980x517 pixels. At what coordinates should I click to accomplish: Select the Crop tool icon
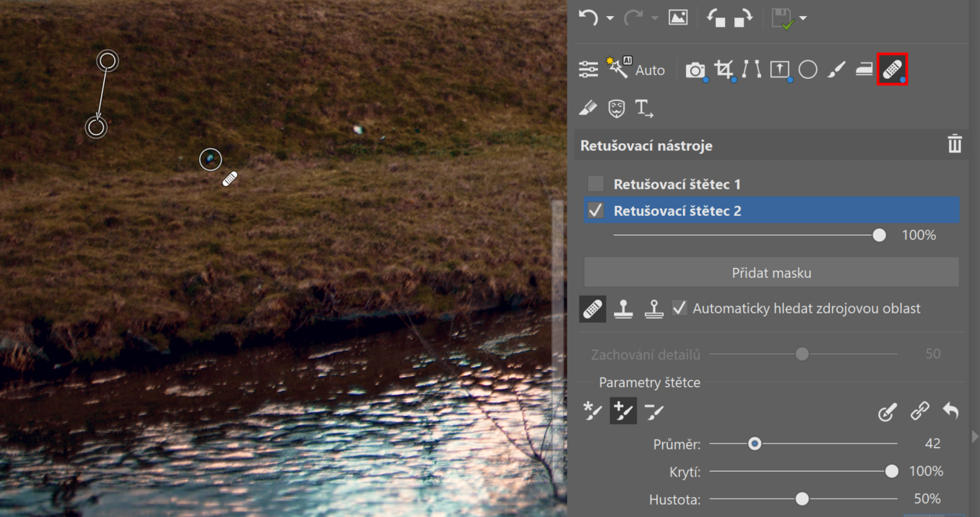724,70
